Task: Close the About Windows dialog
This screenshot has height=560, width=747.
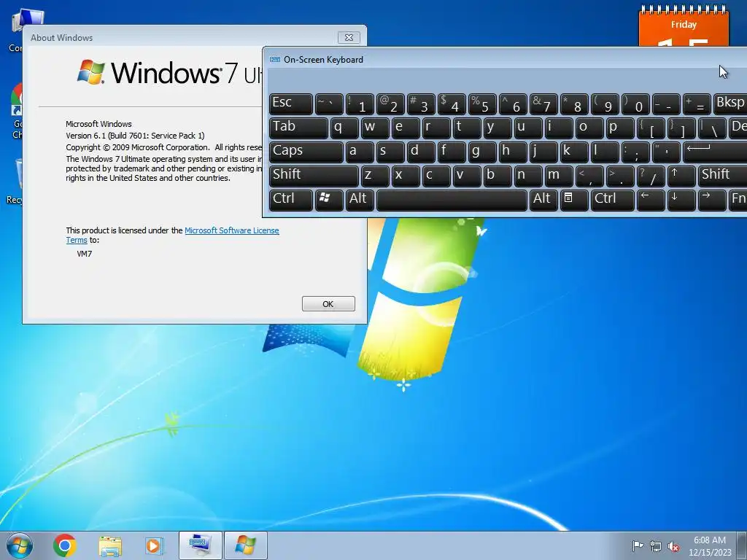Action: [x=349, y=37]
